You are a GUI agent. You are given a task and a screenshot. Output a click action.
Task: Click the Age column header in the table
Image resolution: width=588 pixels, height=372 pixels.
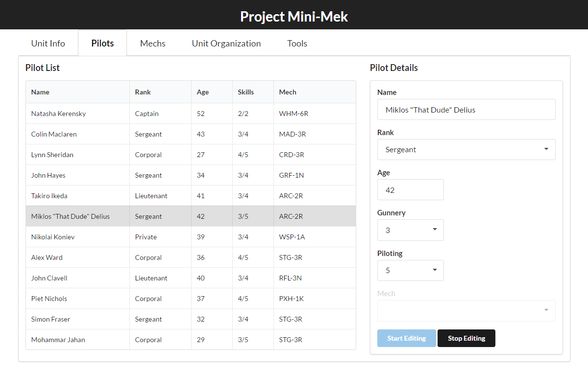[x=212, y=92]
